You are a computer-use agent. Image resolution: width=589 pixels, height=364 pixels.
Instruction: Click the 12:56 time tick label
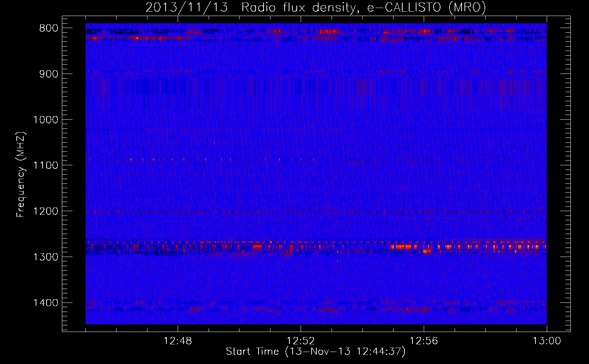[424, 341]
